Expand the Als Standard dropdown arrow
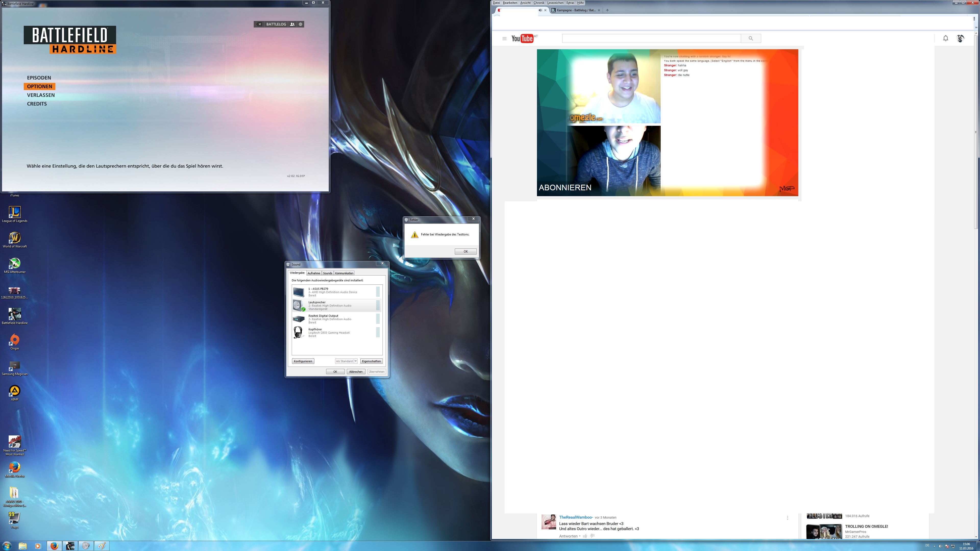Image resolution: width=980 pixels, height=551 pixels. tap(355, 361)
